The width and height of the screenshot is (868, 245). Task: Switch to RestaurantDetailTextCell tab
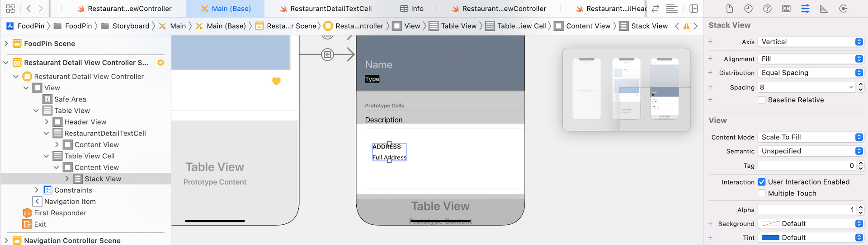pyautogui.click(x=325, y=9)
